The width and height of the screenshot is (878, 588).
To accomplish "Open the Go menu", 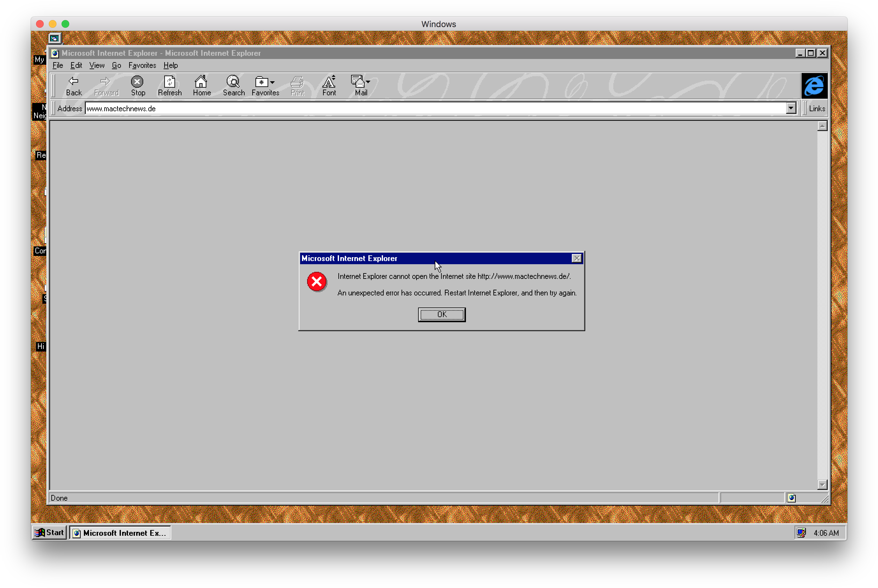I will pyautogui.click(x=116, y=65).
